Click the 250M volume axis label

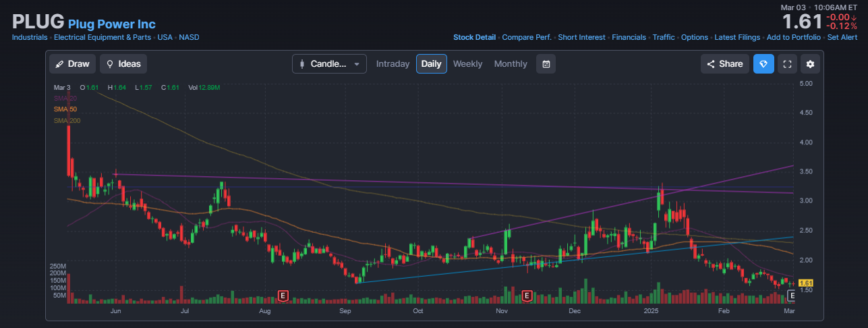click(x=58, y=266)
